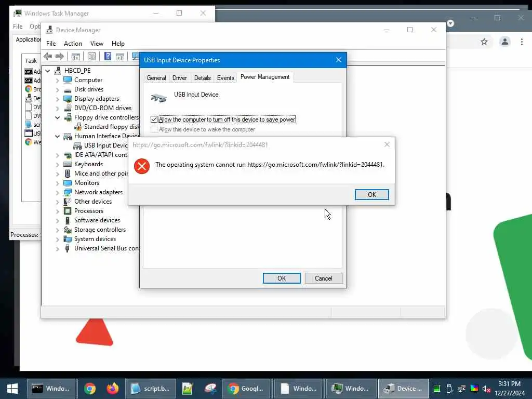The image size is (532, 399).
Task: Select the Display adapters icon in tree
Action: tap(68, 99)
